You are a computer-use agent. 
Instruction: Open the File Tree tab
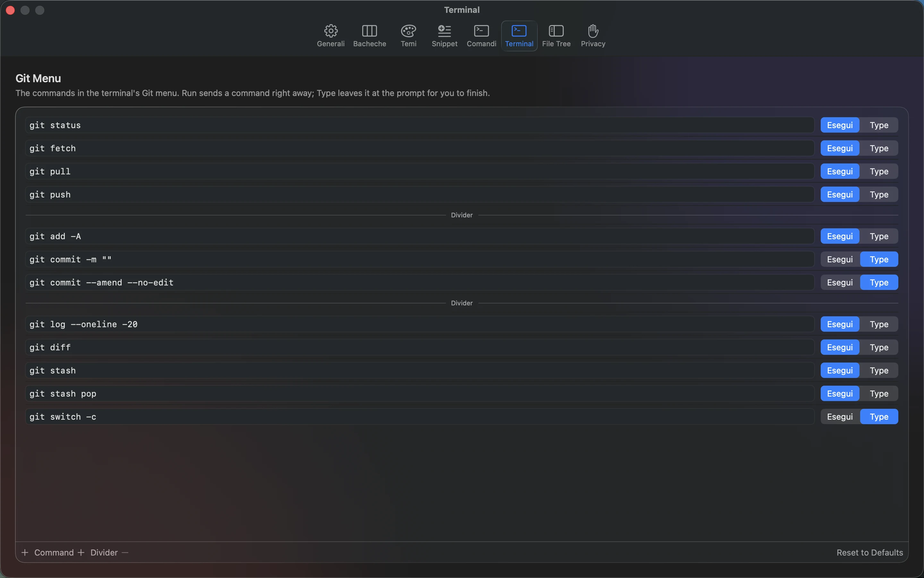coord(556,36)
